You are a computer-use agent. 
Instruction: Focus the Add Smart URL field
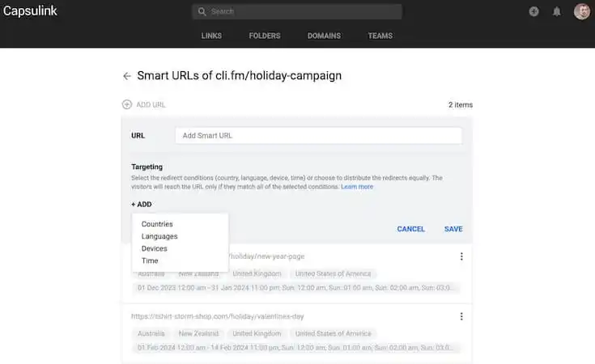tap(318, 135)
